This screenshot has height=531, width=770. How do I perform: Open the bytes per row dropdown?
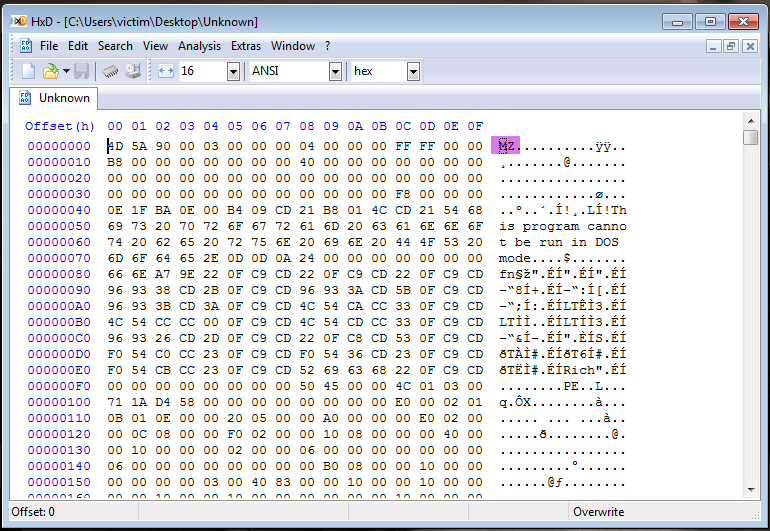point(233,71)
